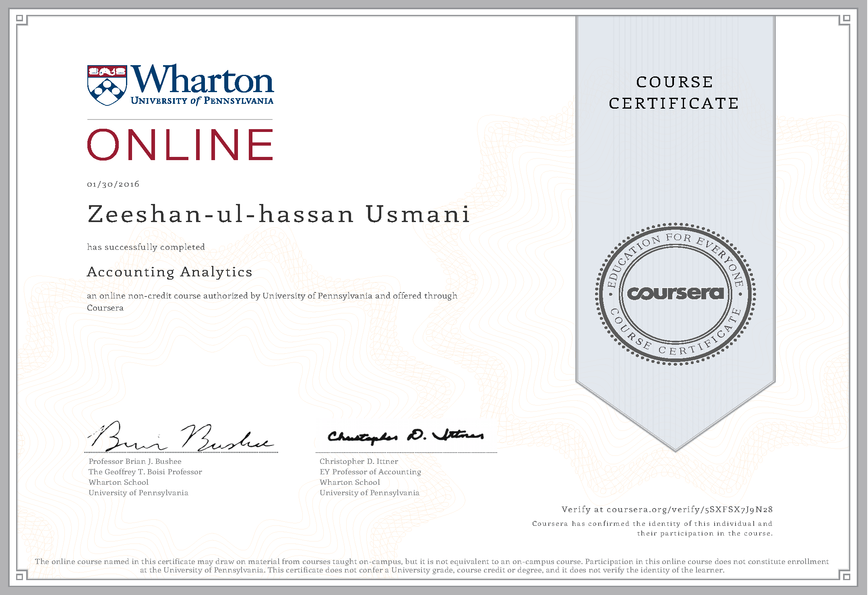Click the 'an online non-credit course' description line
The image size is (868, 595).
click(272, 296)
